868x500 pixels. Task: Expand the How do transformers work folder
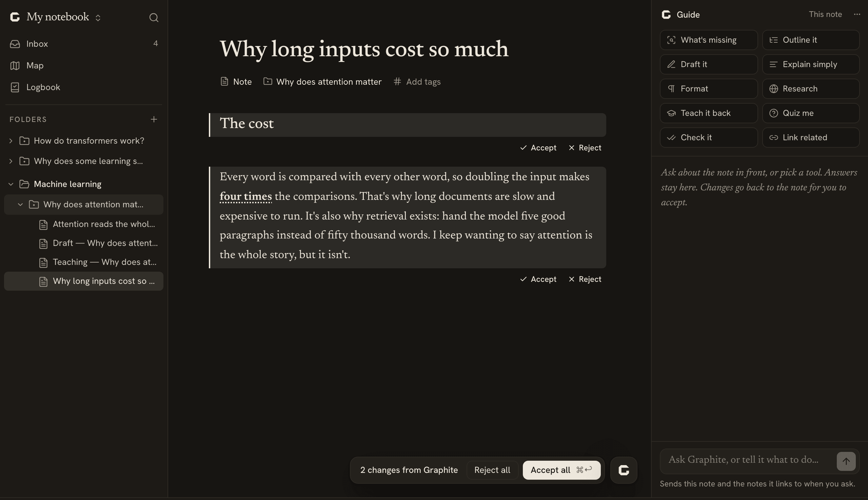[x=11, y=141]
